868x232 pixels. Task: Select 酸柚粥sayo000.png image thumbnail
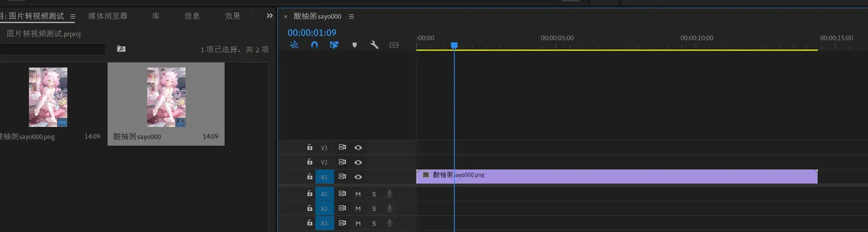[x=48, y=97]
